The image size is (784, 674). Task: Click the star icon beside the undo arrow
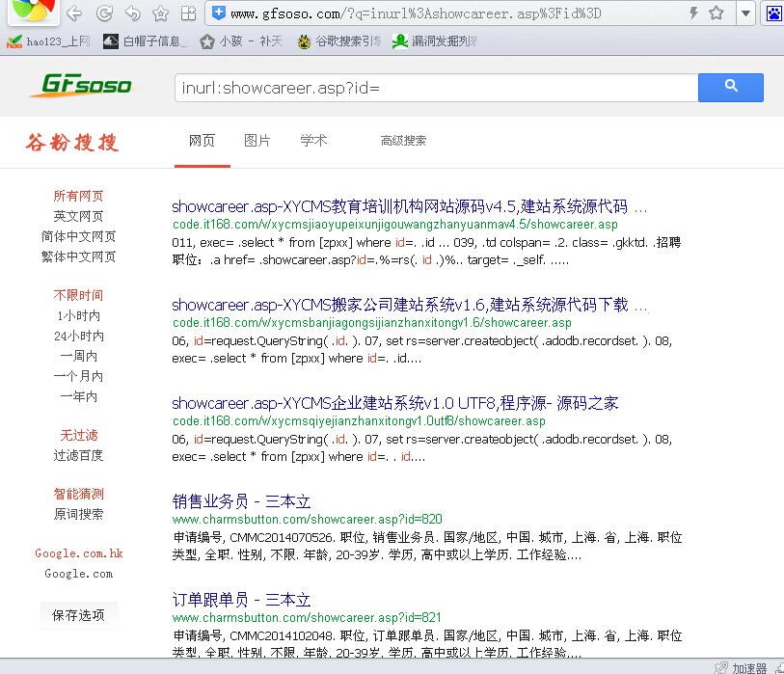tap(160, 13)
